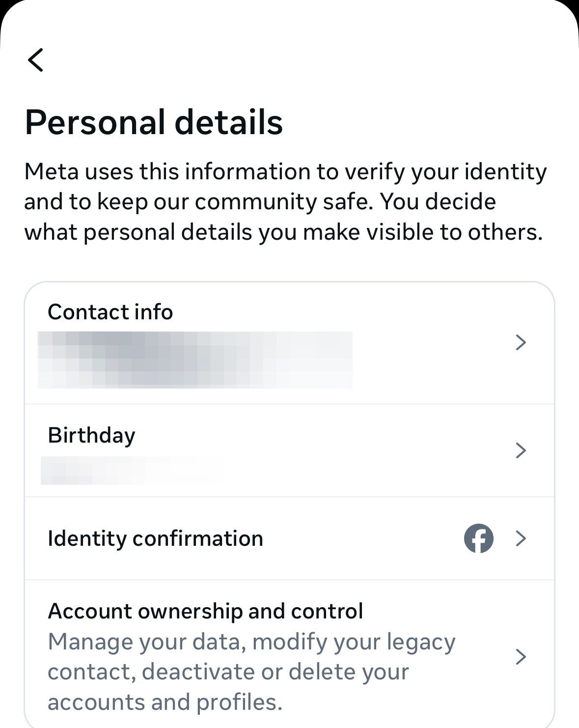Click the 'accounts and profiles.' text line
579x728 pixels.
click(x=165, y=702)
